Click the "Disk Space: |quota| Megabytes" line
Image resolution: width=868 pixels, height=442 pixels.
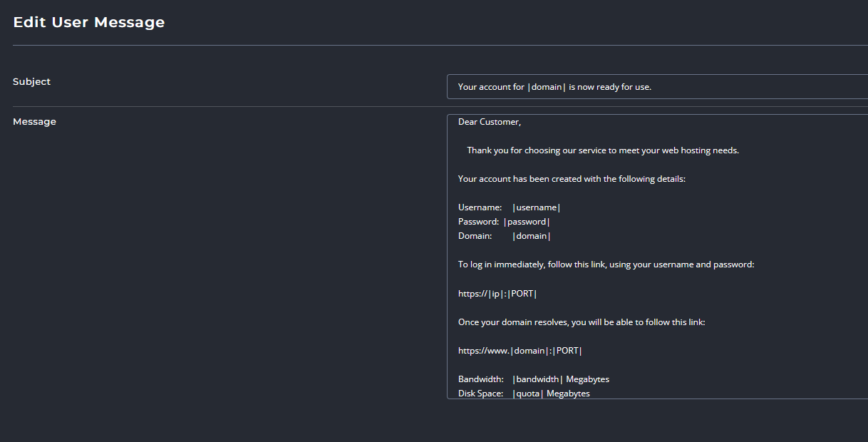coord(524,394)
